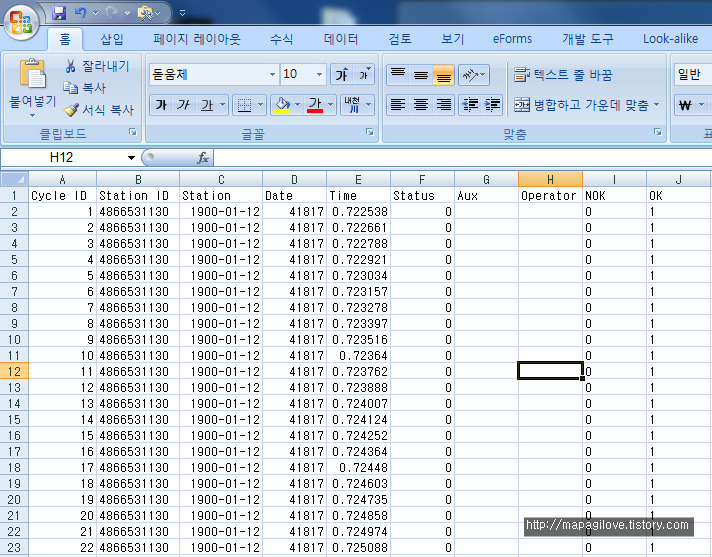The height and width of the screenshot is (557, 712).
Task: Cut selection with 잘라내기
Action: 97,66
